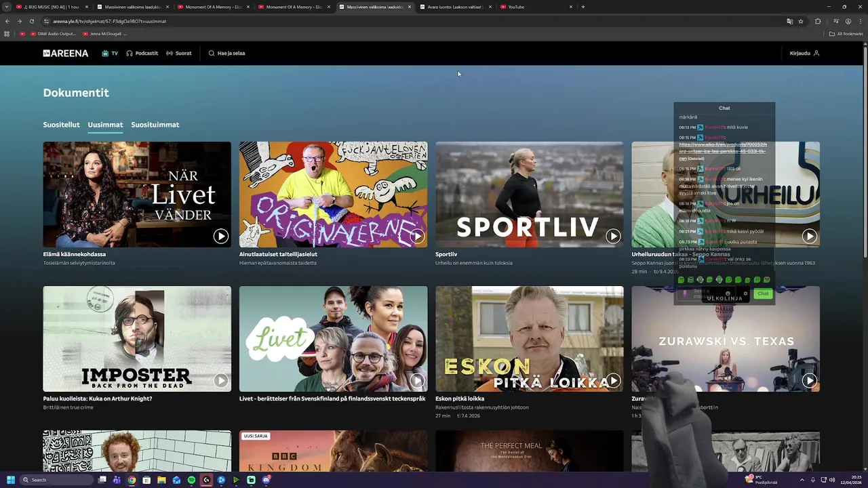The width and height of the screenshot is (868, 488).
Task: Click the chat message input field
Action: pos(705,293)
